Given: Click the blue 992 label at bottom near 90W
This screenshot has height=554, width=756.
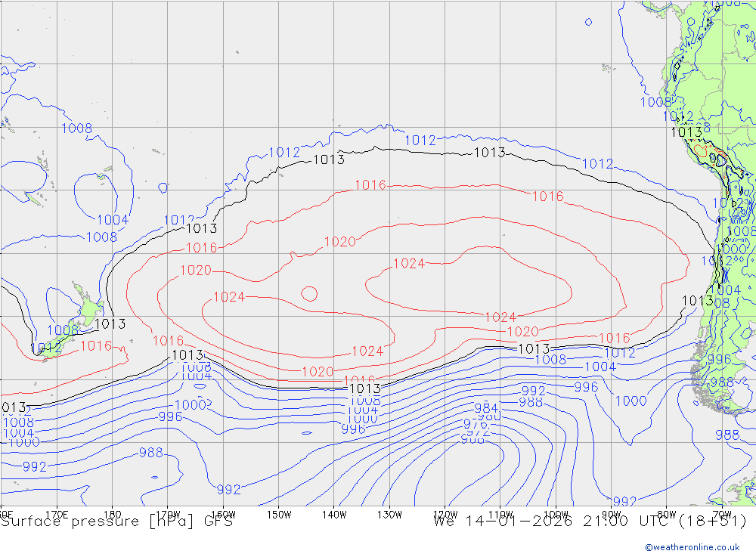Looking at the screenshot, I should tap(625, 501).
